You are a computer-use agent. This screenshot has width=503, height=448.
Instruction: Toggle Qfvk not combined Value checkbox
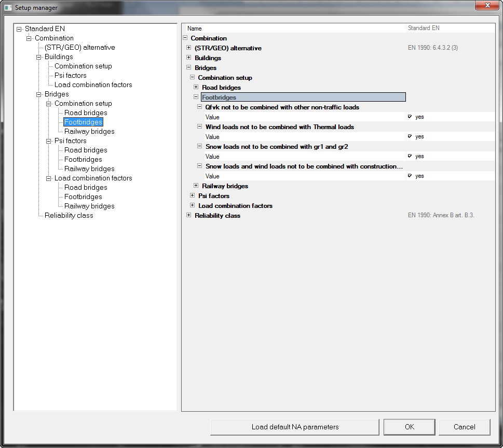coord(410,117)
